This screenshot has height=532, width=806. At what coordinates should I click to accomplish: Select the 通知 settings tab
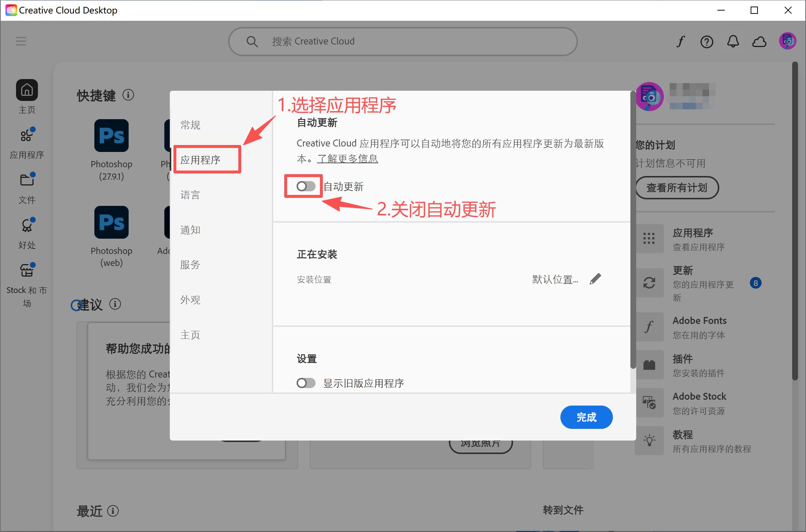point(190,230)
